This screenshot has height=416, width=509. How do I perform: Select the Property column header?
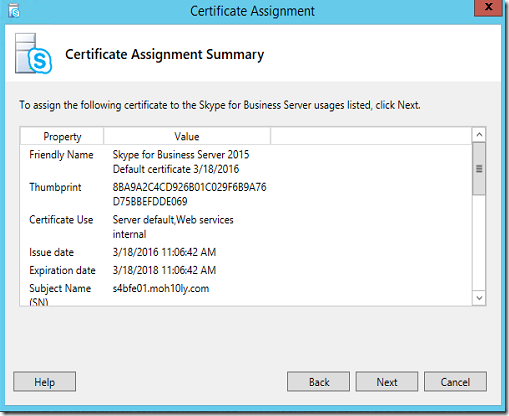click(62, 136)
